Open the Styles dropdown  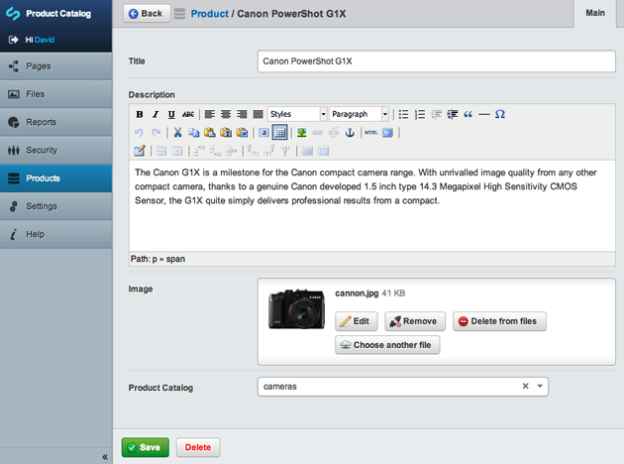coord(297,114)
